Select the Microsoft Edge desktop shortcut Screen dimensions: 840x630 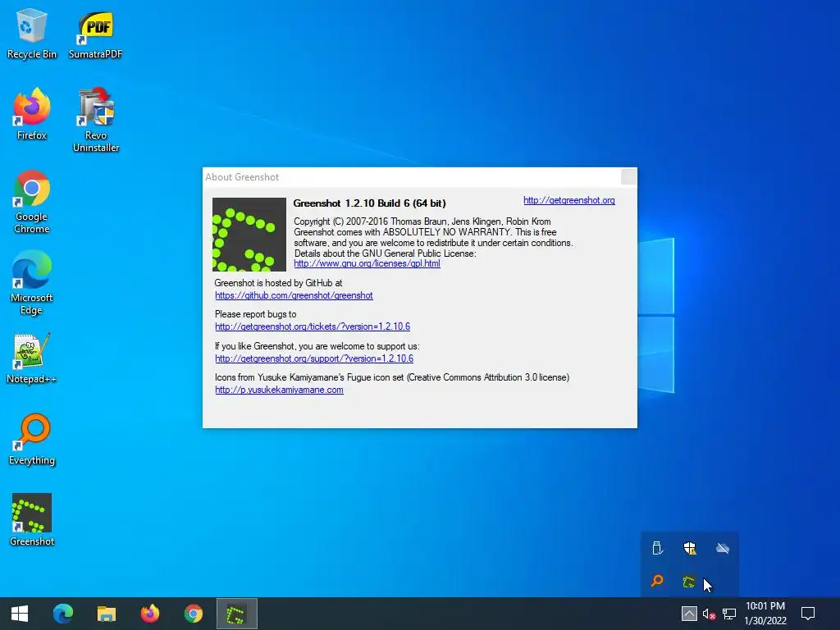pyautogui.click(x=32, y=283)
